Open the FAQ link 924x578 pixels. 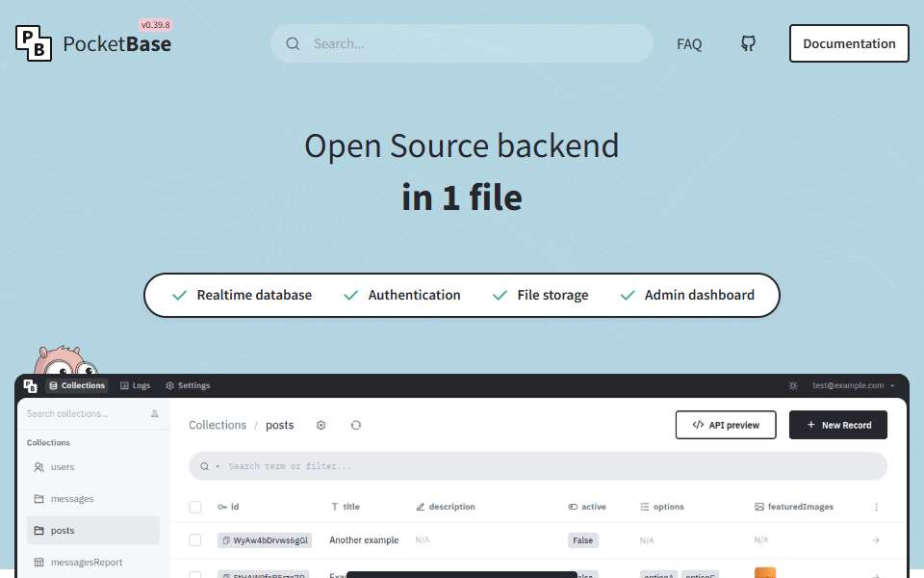click(x=689, y=44)
